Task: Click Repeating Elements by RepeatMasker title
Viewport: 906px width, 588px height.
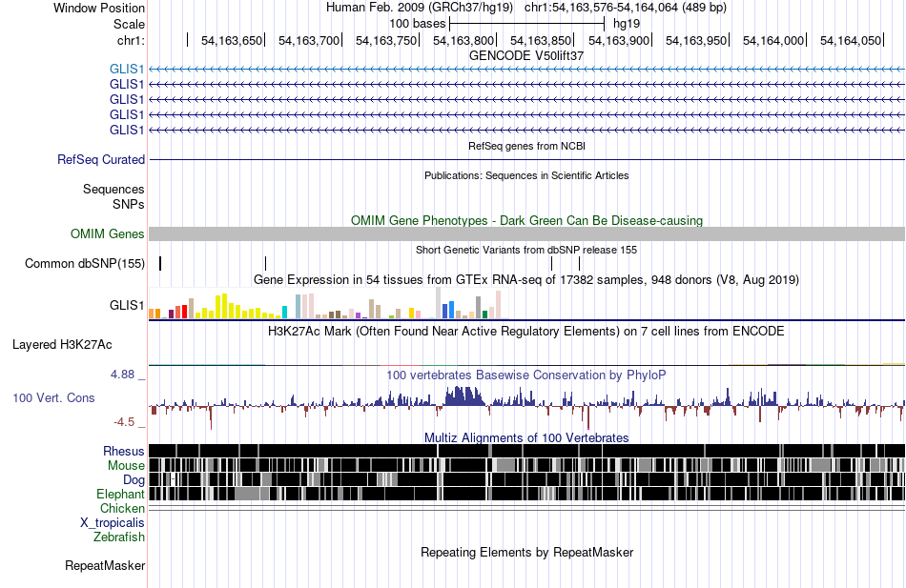Action: pyautogui.click(x=526, y=552)
